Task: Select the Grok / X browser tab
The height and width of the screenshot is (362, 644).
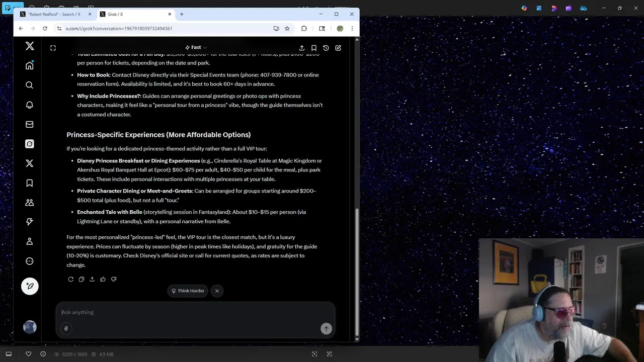Action: pos(136,14)
